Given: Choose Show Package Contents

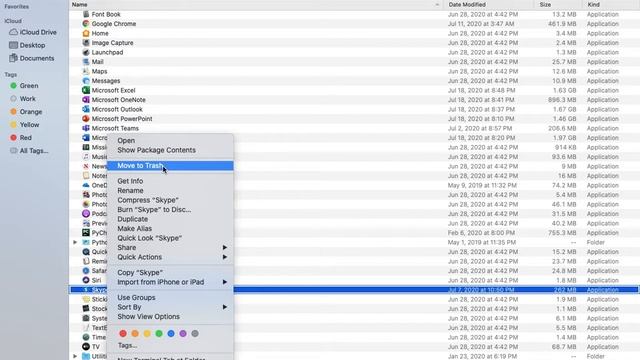Looking at the screenshot, I should click(x=170, y=150).
